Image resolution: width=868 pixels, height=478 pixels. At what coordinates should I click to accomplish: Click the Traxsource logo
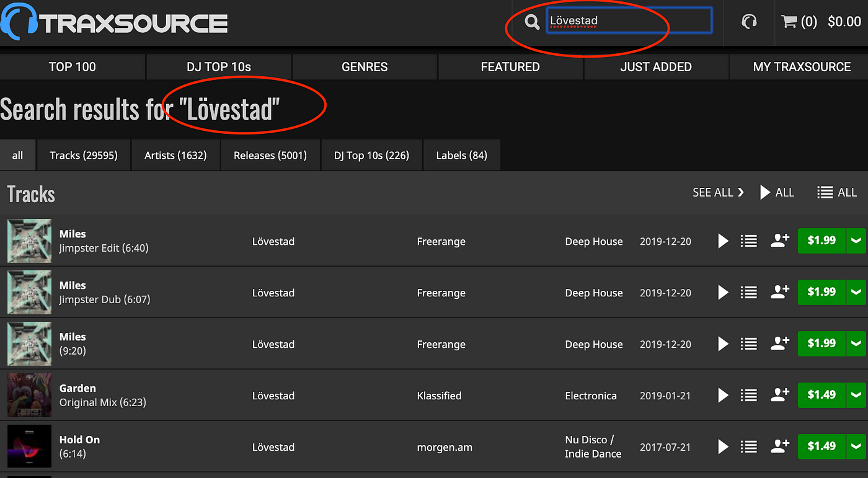(115, 22)
